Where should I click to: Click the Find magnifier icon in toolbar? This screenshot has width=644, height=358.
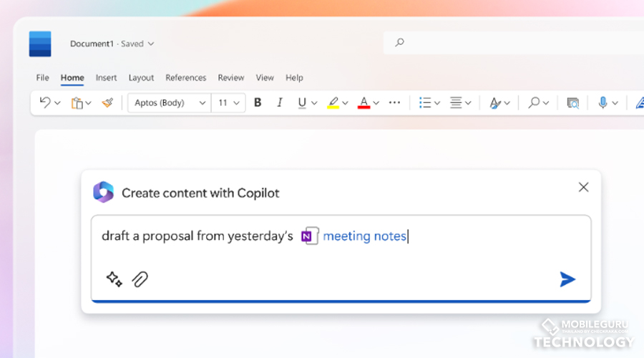pos(534,102)
